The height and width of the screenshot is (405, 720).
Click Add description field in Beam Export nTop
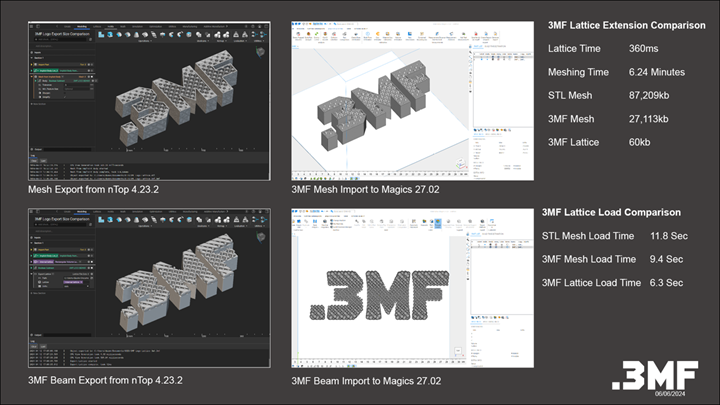pyautogui.click(x=43, y=231)
